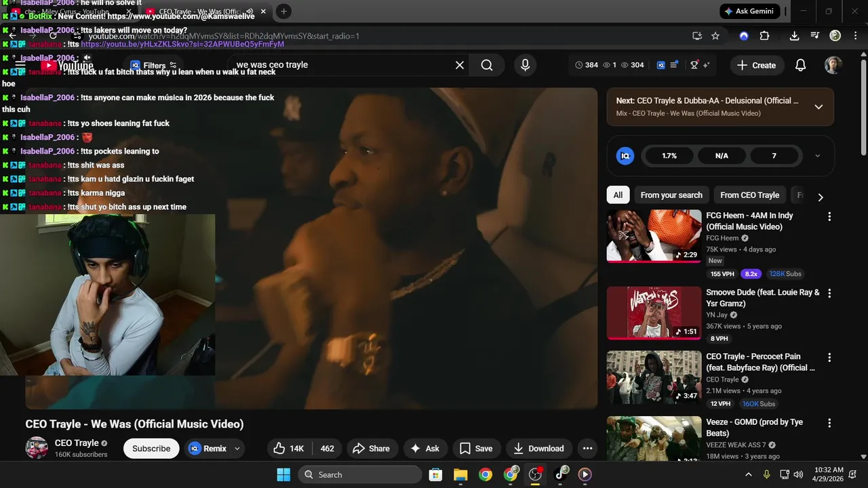Open the vidIQ list icon in header

tap(674, 65)
